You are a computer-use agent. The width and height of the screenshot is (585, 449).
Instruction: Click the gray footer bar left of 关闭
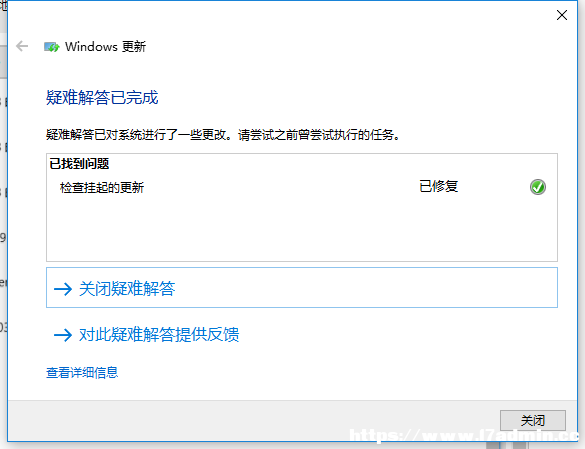tap(254, 421)
